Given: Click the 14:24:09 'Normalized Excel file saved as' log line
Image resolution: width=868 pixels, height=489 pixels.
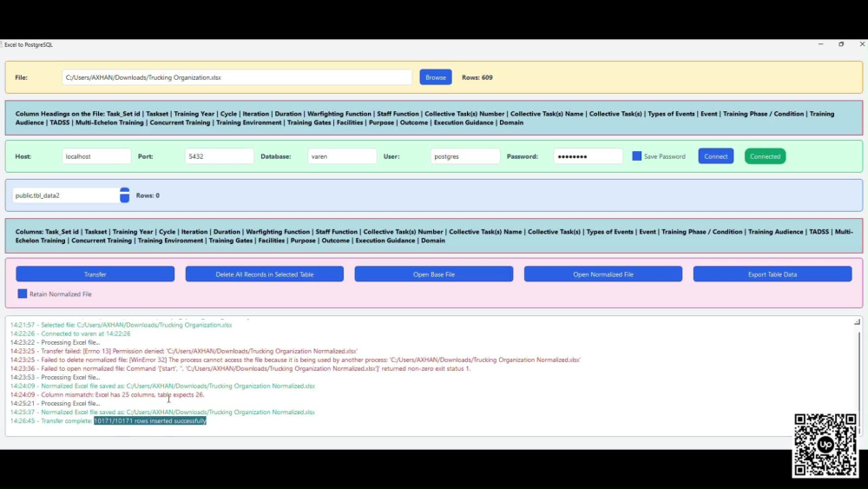Looking at the screenshot, I should (x=163, y=386).
